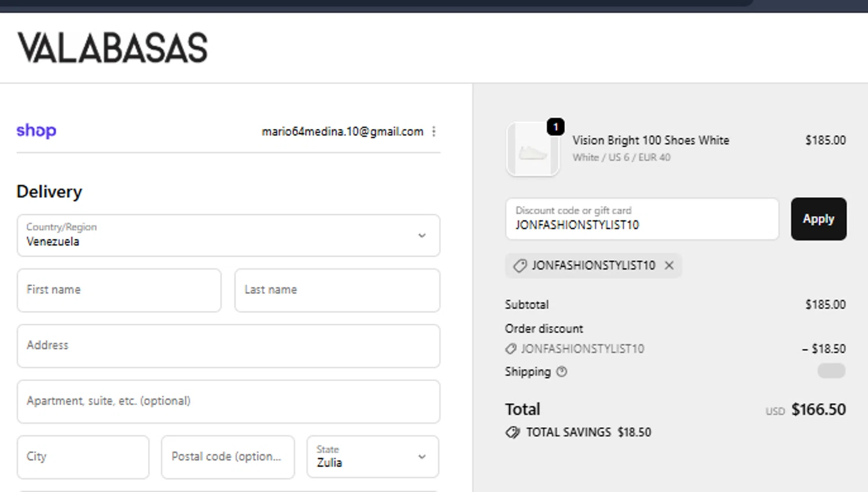This screenshot has width=868, height=492.
Task: Click the quantity badge on product image
Action: (x=556, y=127)
